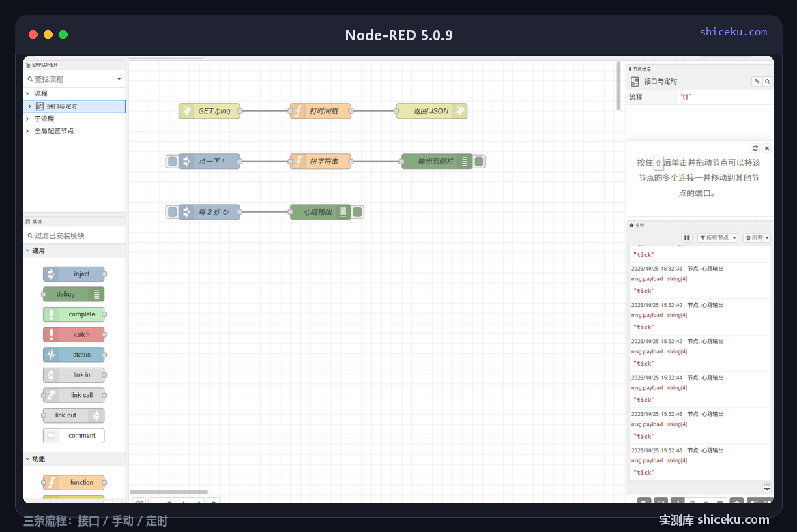This screenshot has height=532, width=797.
Task: Click the EXPLORER panel header
Action: tap(74, 65)
